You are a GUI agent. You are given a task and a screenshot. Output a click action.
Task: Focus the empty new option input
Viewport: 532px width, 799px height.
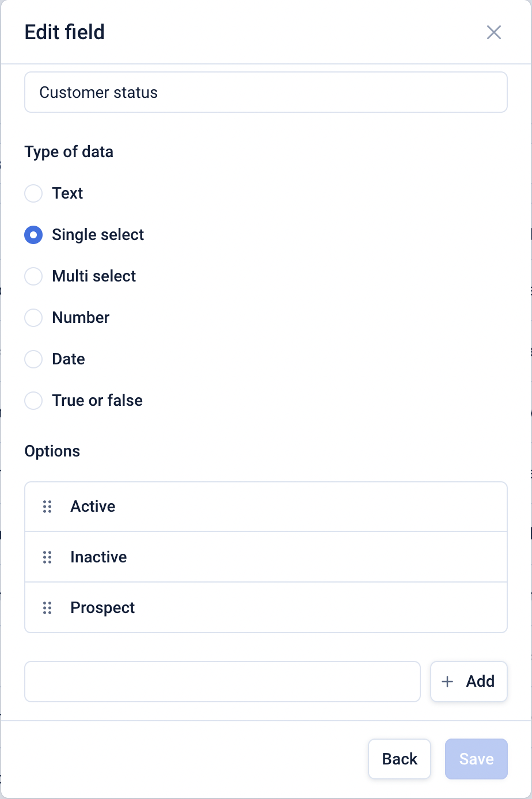(222, 682)
